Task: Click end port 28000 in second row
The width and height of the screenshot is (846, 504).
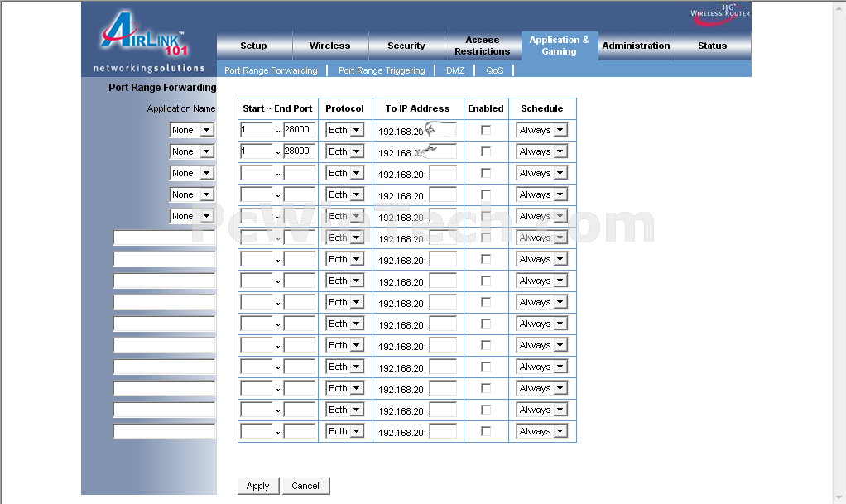Action: pyautogui.click(x=300, y=151)
